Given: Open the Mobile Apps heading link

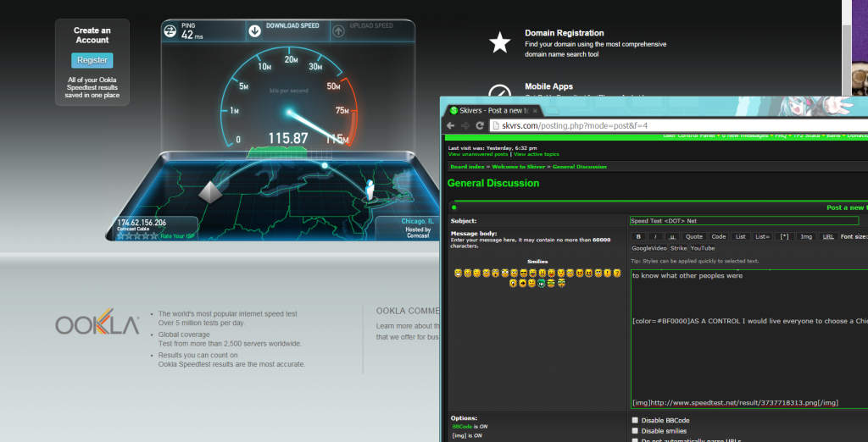Looking at the screenshot, I should (x=548, y=87).
